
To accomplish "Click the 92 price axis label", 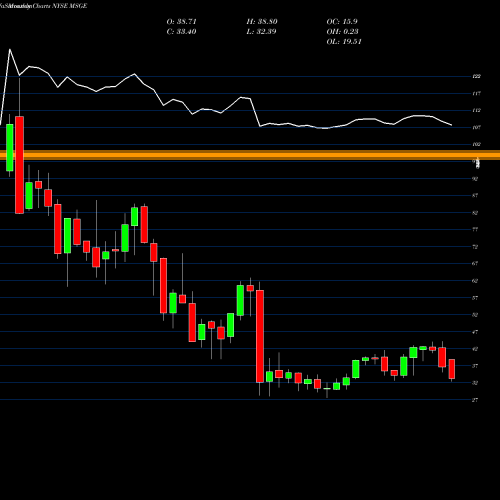I will coord(475,179).
